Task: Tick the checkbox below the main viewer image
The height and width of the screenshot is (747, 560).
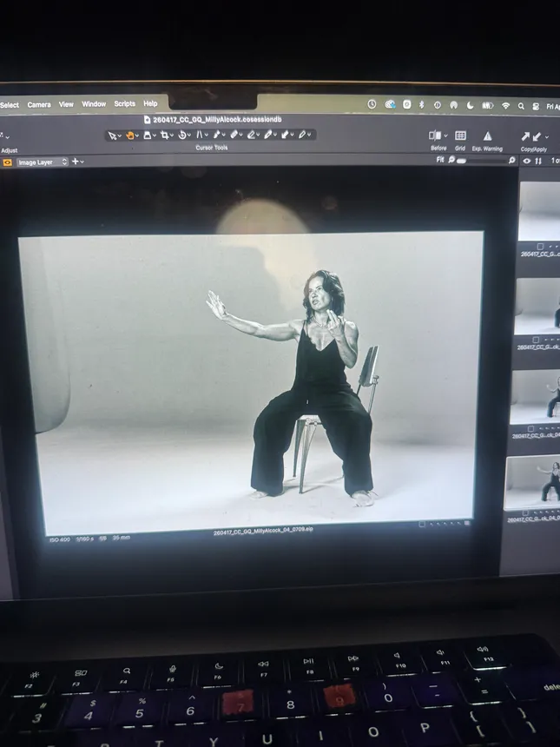Action: pos(421,524)
